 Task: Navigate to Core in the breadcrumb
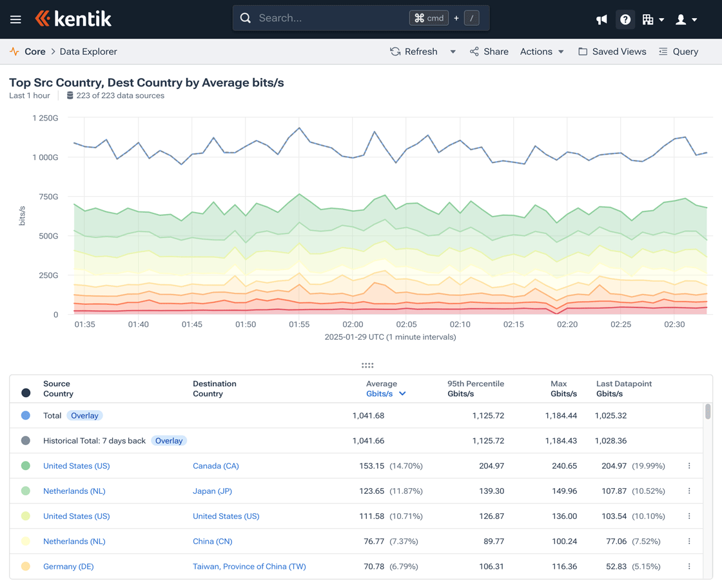coord(35,51)
